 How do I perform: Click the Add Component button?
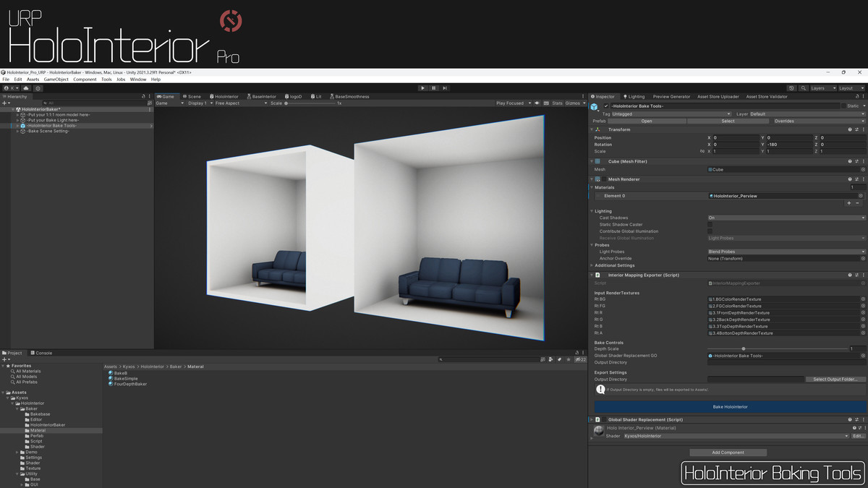click(728, 453)
